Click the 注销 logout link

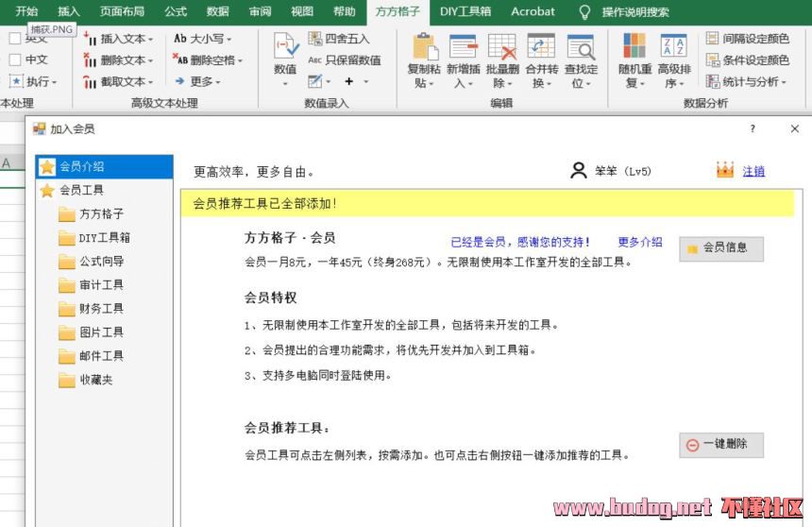(753, 171)
